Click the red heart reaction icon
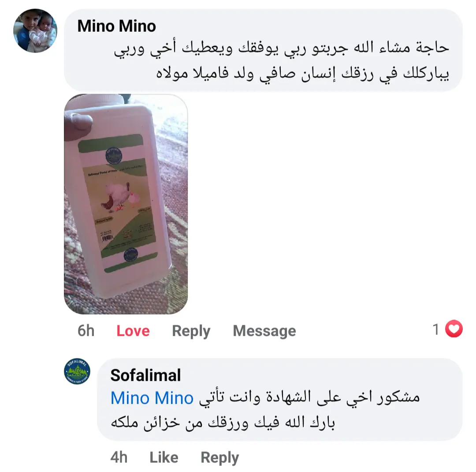Viewport: 476px width, 472px height. (454, 329)
